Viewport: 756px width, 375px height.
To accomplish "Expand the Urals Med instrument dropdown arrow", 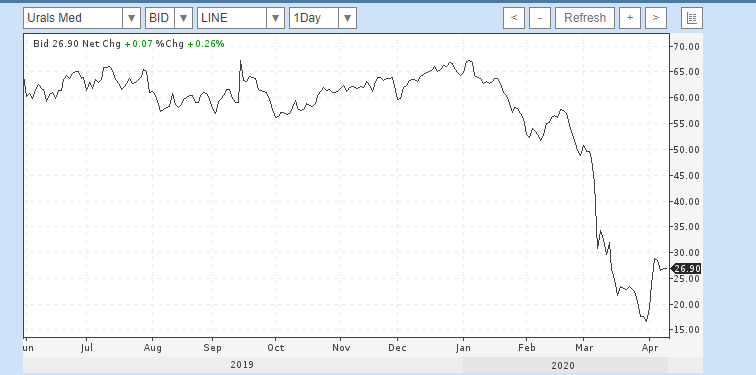I will coord(131,18).
